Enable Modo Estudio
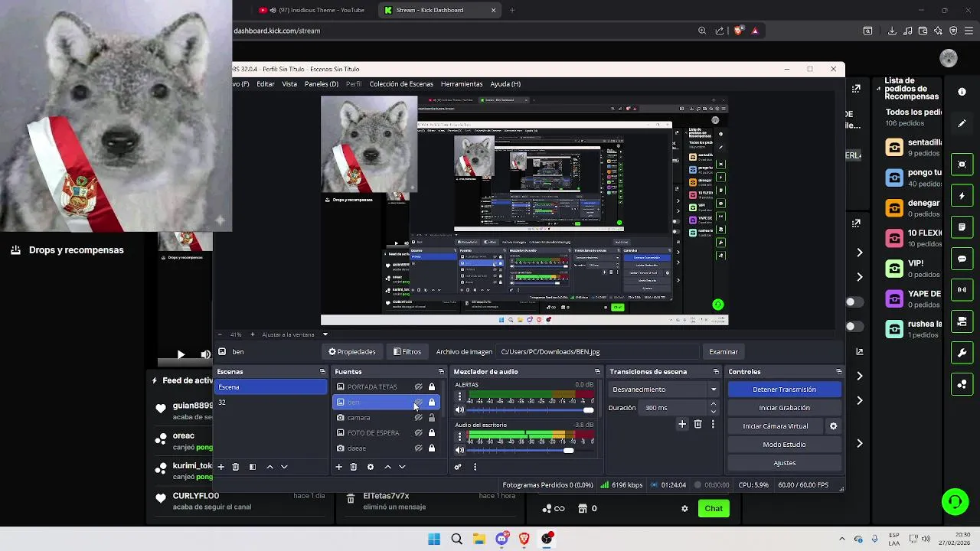This screenshot has width=980, height=551. [784, 445]
